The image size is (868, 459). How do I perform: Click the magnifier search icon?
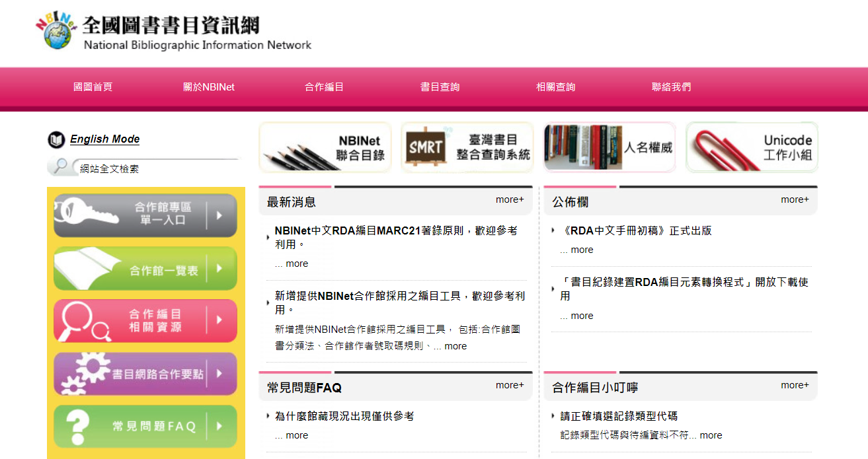59,167
